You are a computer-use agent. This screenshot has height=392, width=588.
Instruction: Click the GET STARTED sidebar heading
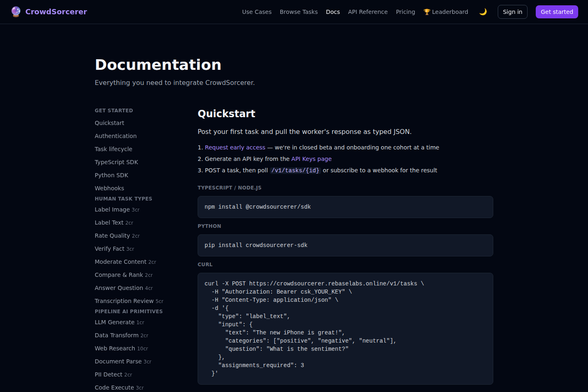click(x=114, y=111)
